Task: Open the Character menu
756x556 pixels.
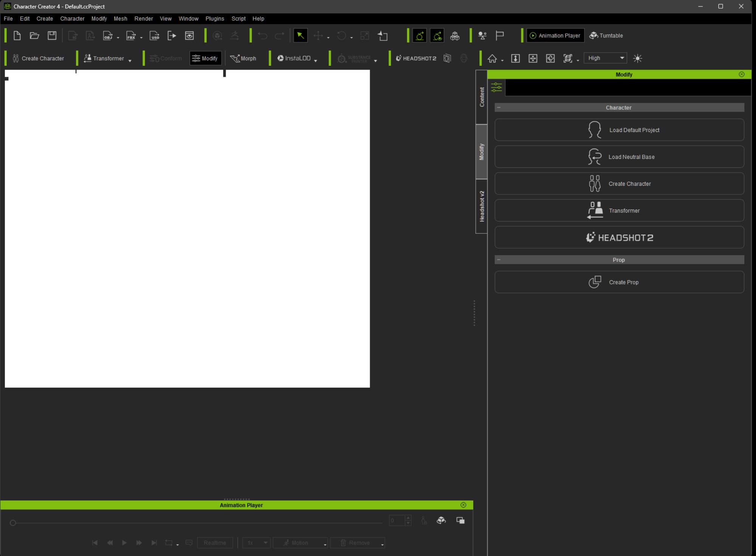Action: click(72, 19)
